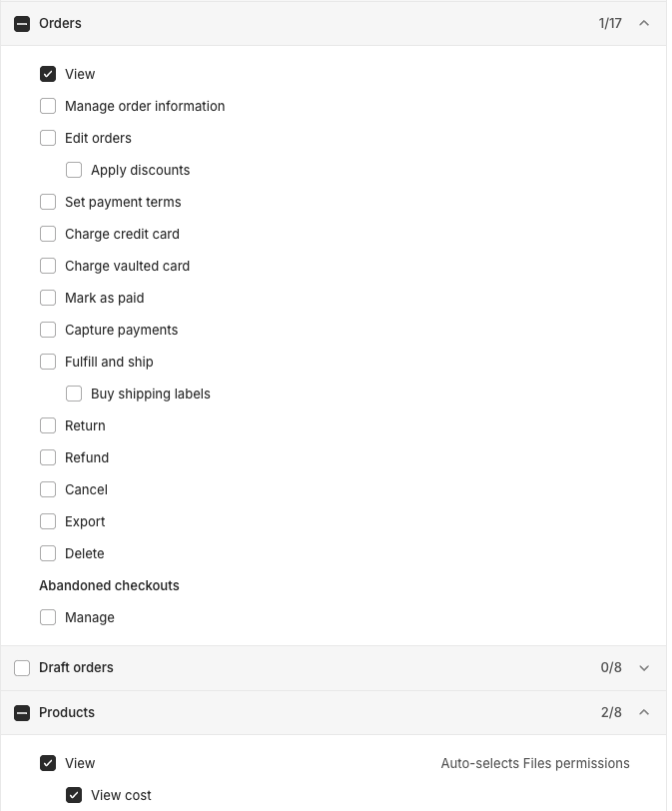Collapse the Orders section chevron
The height and width of the screenshot is (811, 672).
coord(644,23)
